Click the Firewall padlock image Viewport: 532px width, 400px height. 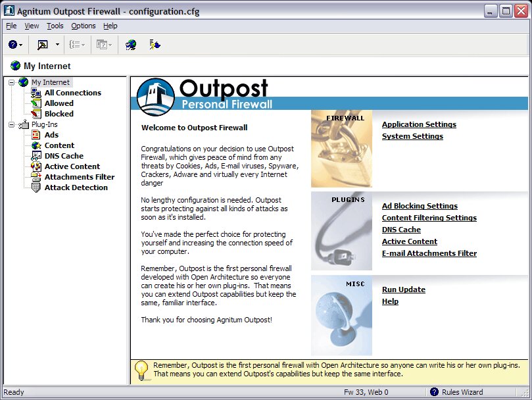(341, 149)
